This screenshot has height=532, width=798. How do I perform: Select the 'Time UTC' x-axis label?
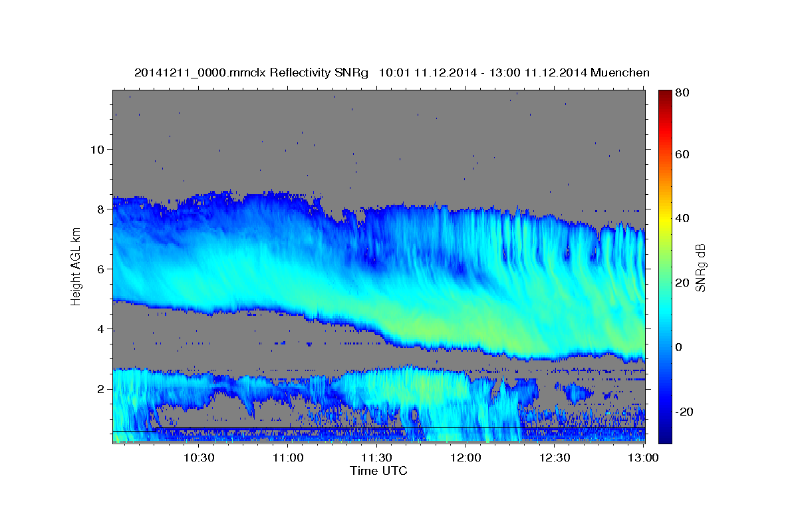[378, 471]
